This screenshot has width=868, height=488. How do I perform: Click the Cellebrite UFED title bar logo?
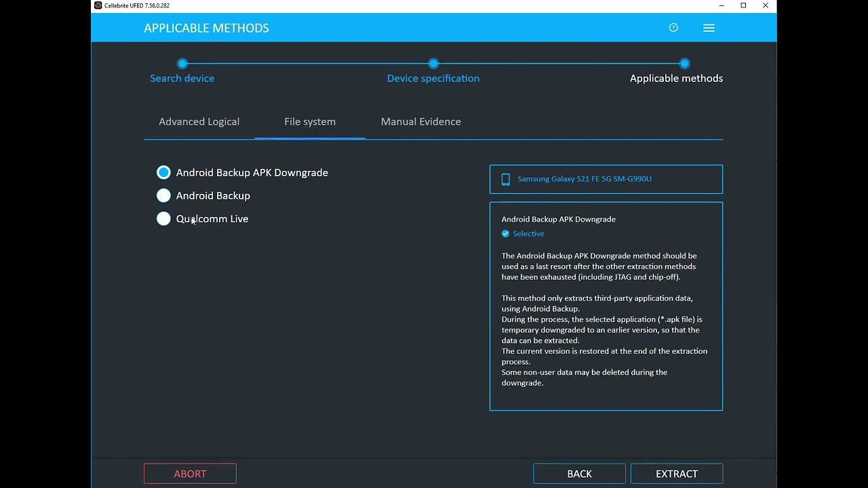coord(98,5)
